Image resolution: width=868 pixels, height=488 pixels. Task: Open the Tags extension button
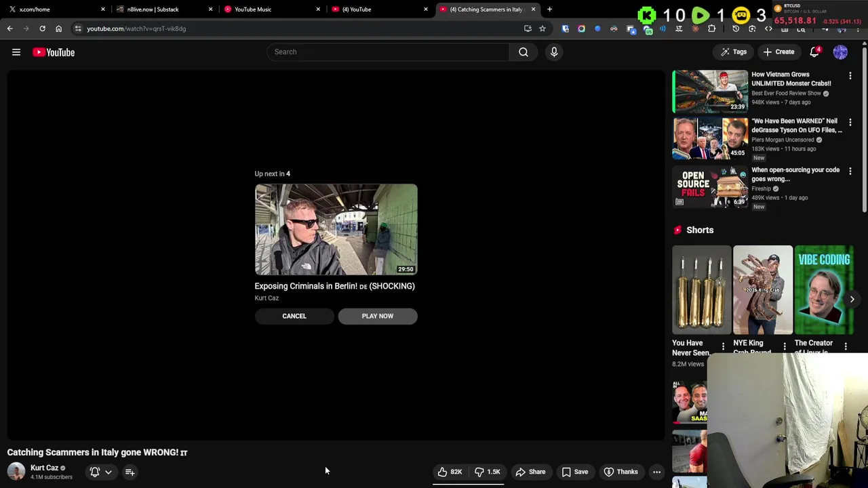point(734,52)
